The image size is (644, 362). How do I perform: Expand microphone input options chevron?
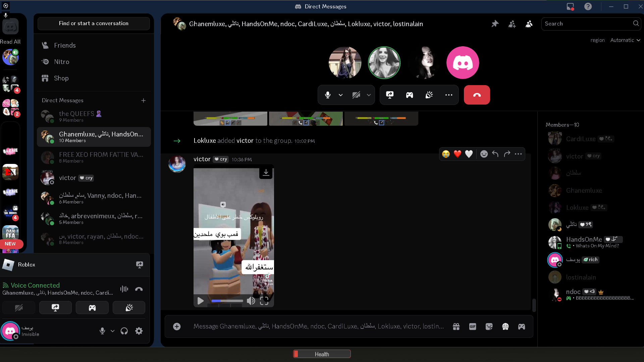[340, 95]
